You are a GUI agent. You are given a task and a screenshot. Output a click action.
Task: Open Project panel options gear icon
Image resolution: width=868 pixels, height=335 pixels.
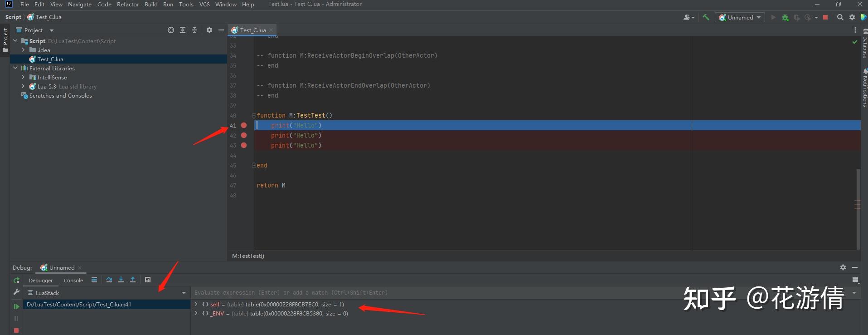click(x=209, y=30)
